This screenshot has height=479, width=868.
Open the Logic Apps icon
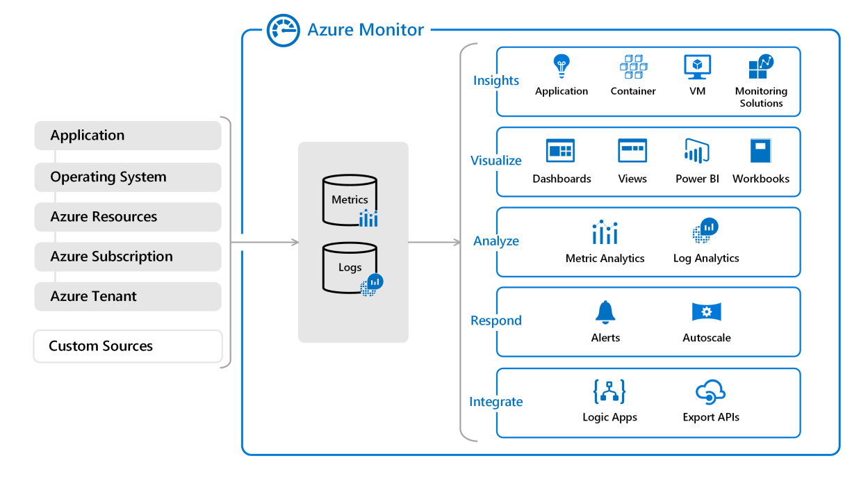click(x=609, y=391)
